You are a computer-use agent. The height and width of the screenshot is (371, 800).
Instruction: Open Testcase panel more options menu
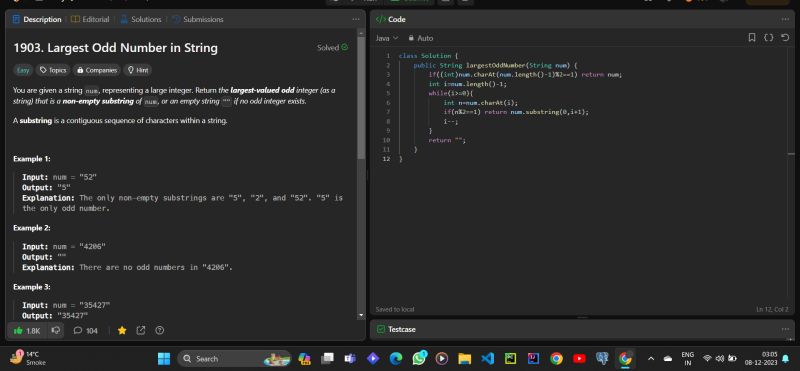click(x=785, y=329)
